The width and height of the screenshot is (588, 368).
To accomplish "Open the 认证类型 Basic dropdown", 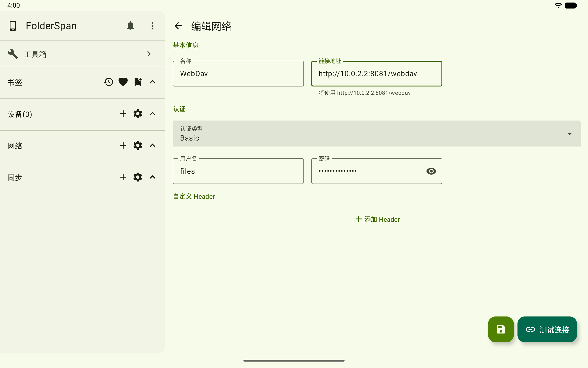I will click(x=377, y=134).
